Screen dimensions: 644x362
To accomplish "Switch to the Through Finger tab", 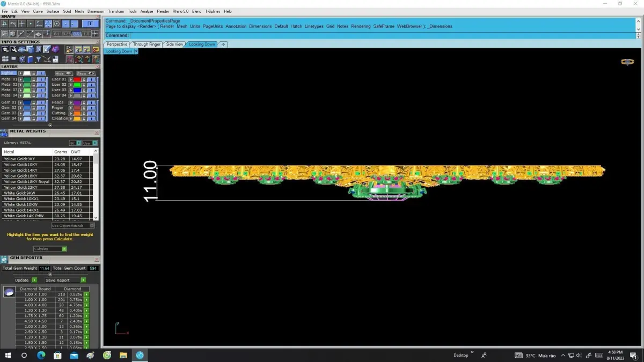I will 147,45.
